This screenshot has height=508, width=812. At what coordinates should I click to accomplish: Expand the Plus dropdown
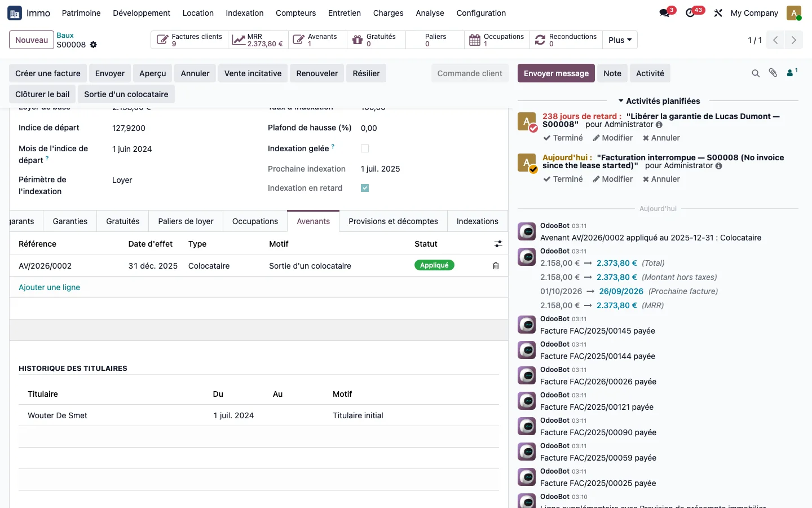pos(620,40)
